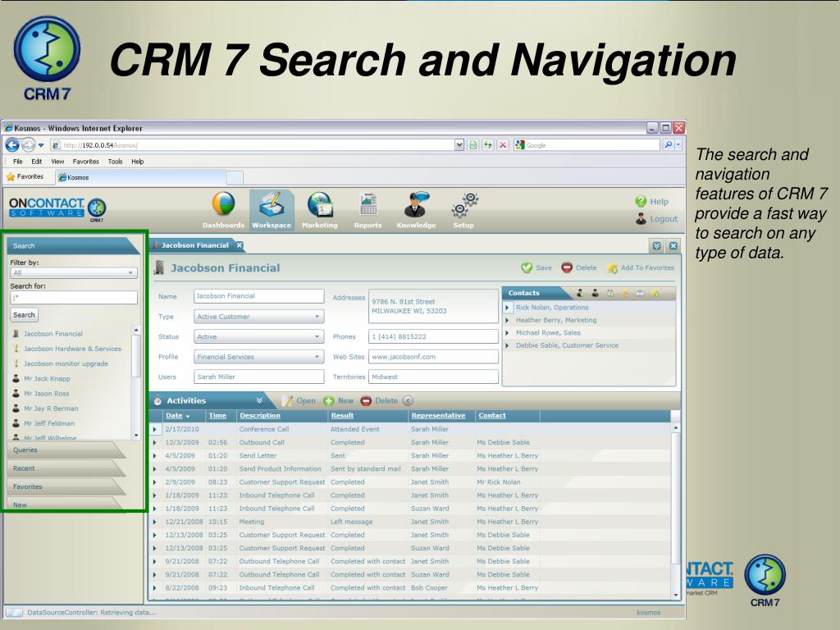Screen dimensions: 840x630
Task: Click the close-all panel icon at top right
Action: pyautogui.click(x=673, y=246)
